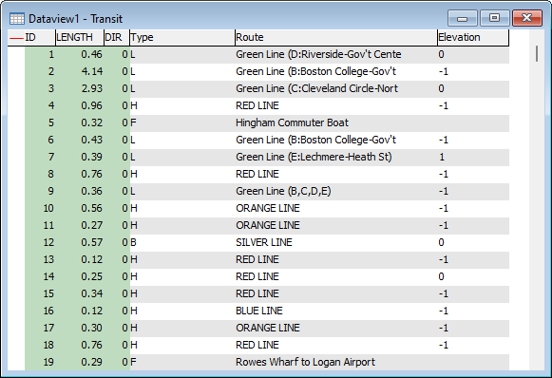Image resolution: width=552 pixels, height=378 pixels.
Task: Click the Route column header
Action: pyautogui.click(x=336, y=37)
